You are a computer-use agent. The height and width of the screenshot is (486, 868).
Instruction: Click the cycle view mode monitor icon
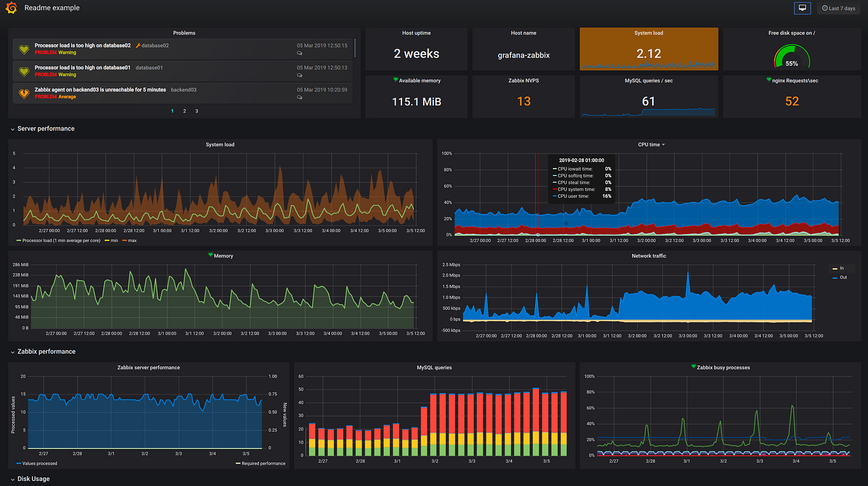pyautogui.click(x=802, y=8)
